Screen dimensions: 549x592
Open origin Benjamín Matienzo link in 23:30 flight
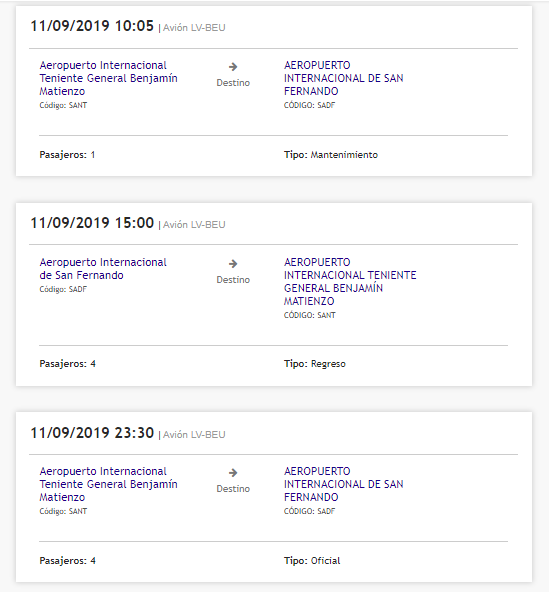pos(108,484)
